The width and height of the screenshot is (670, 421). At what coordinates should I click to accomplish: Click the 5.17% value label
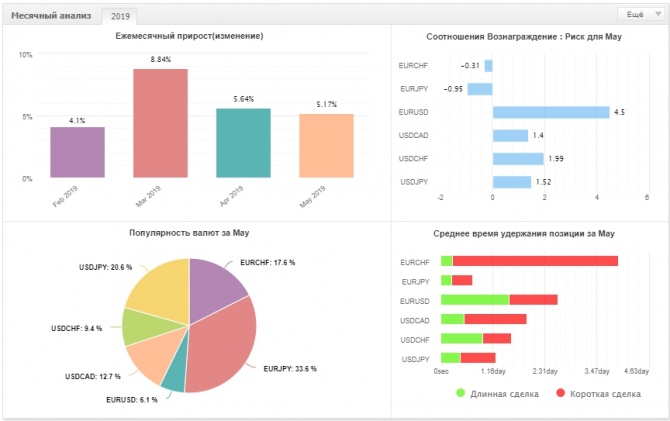point(326,104)
